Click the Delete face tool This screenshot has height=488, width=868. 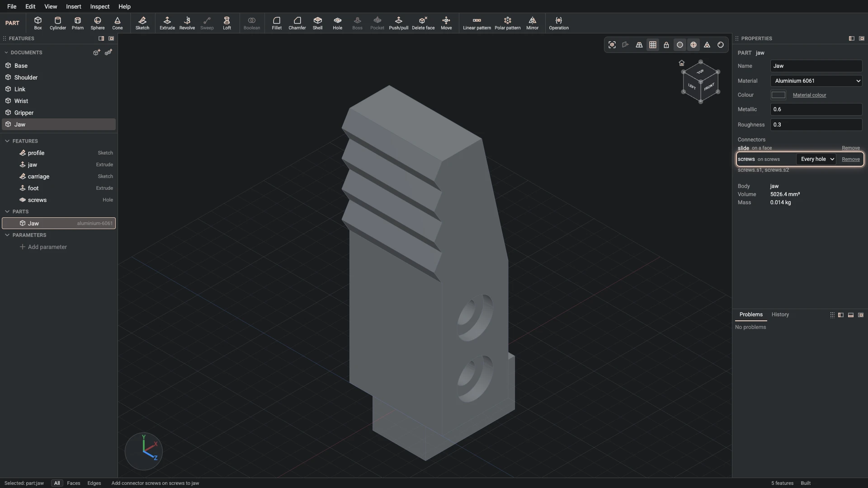[x=423, y=23]
